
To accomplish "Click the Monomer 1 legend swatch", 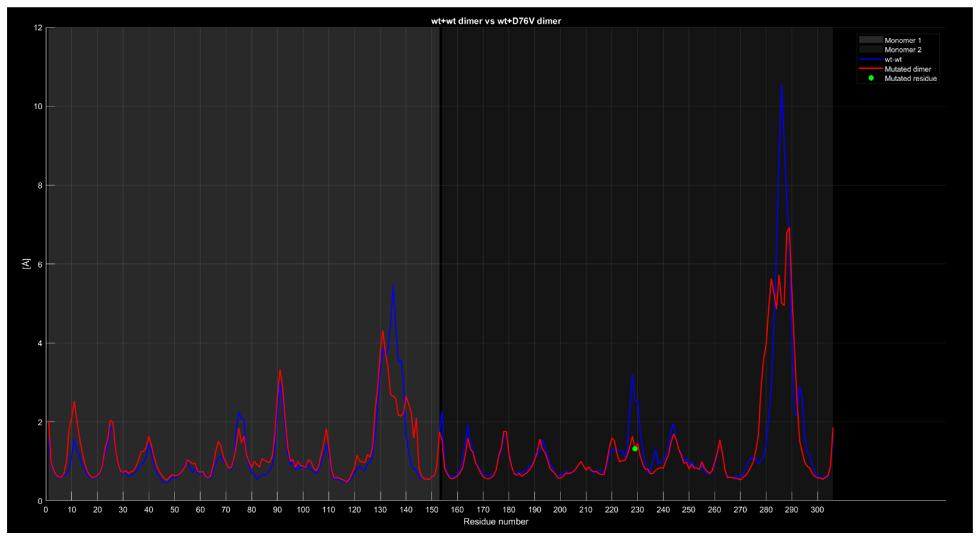I will click(870, 40).
